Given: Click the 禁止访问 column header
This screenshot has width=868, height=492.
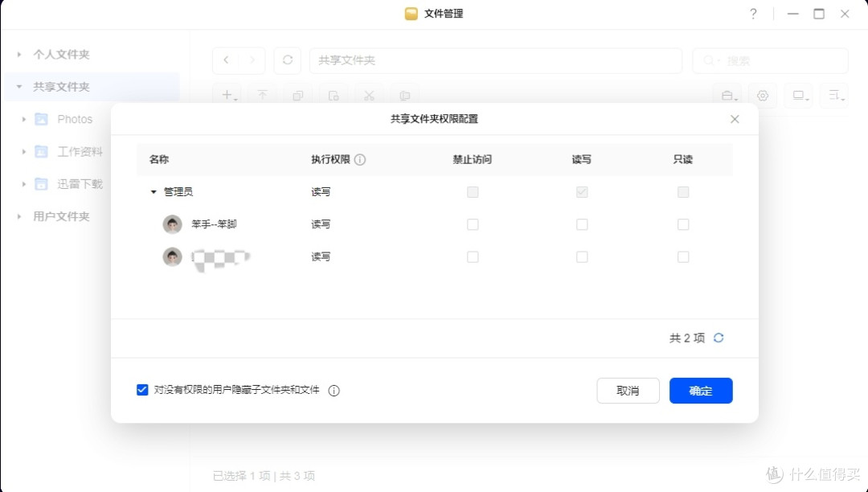Looking at the screenshot, I should pos(473,159).
